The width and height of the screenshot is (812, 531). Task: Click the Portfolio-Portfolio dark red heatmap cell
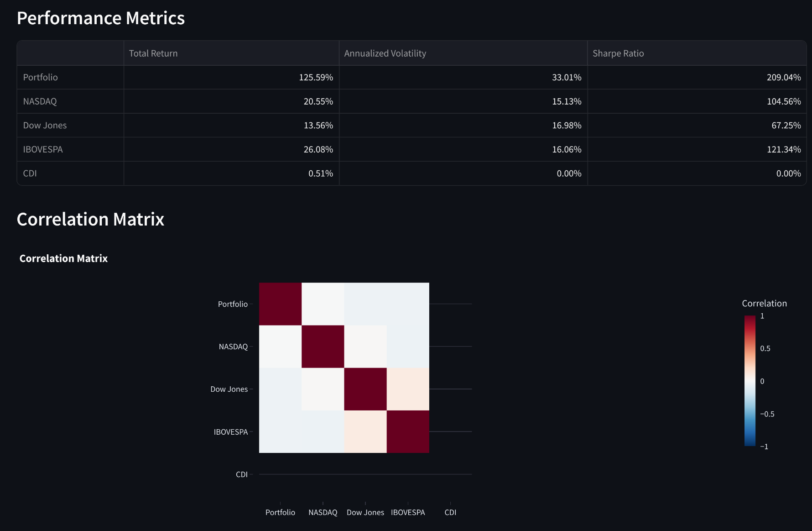(280, 304)
